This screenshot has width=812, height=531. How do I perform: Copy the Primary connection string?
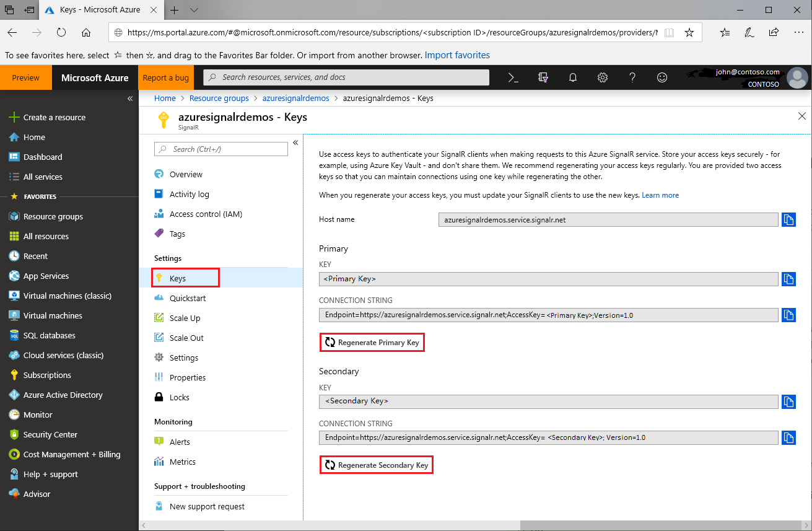pos(788,315)
